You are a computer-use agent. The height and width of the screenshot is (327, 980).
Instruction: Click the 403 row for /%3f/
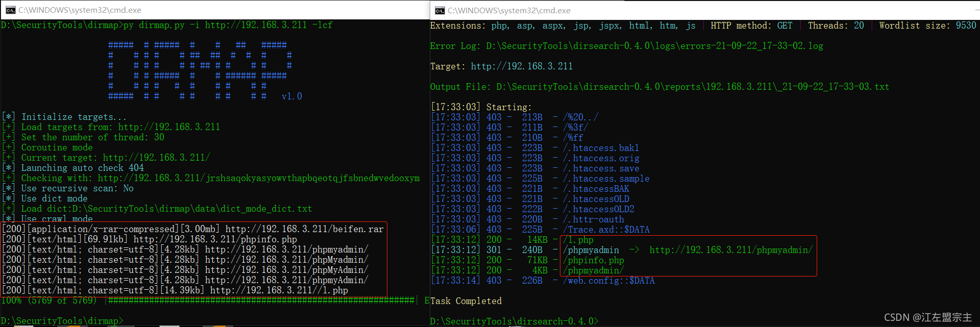coord(510,128)
